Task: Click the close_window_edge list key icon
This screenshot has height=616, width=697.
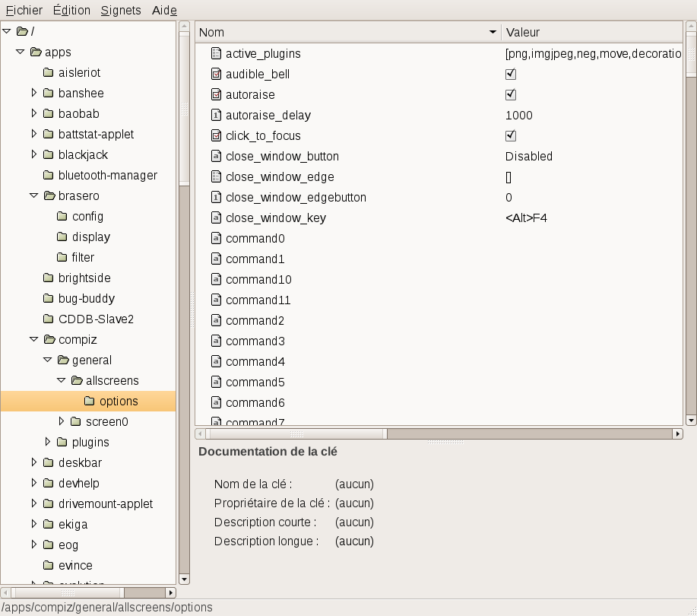Action: pos(216,176)
